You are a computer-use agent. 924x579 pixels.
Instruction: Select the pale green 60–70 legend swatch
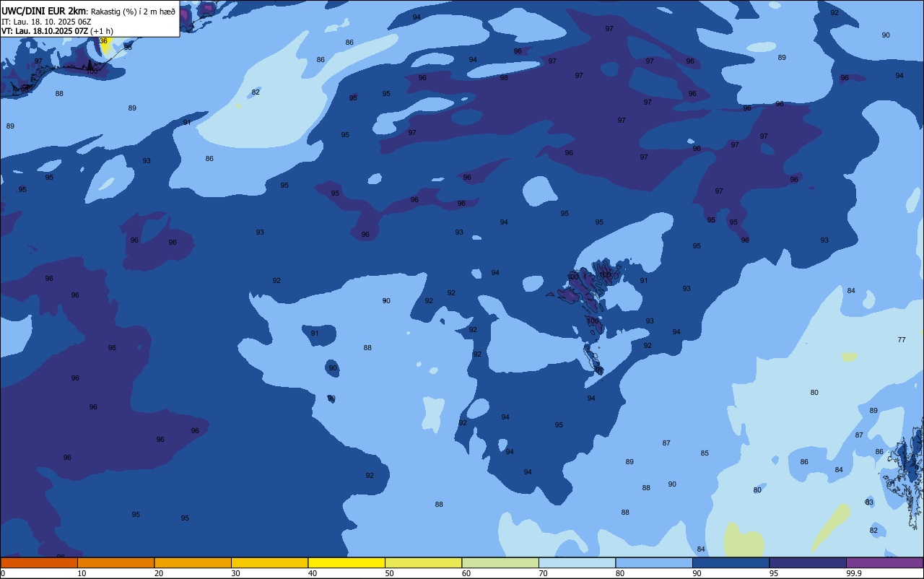click(500, 562)
